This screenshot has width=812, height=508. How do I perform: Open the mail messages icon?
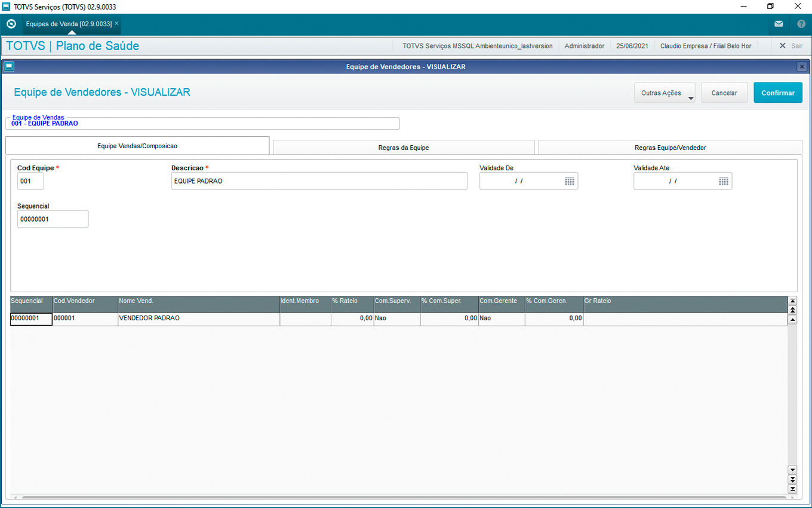coord(779,24)
